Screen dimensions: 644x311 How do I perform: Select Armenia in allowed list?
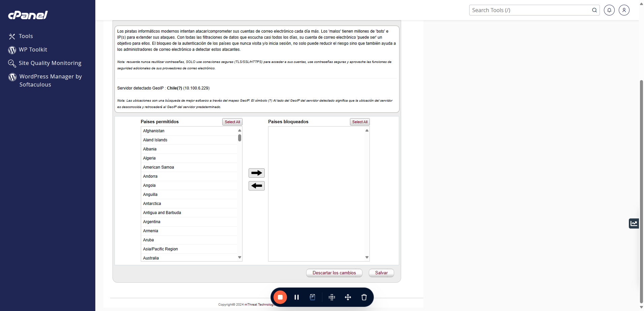[189, 231]
